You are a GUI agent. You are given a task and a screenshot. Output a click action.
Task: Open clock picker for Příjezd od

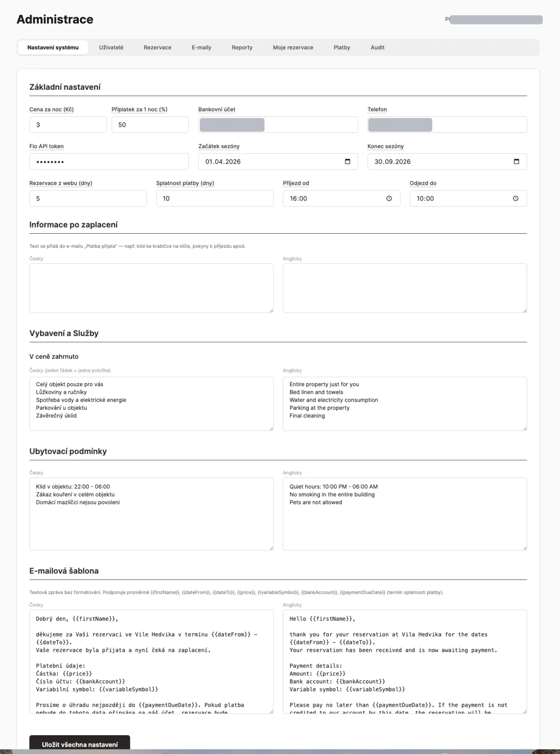pos(389,199)
